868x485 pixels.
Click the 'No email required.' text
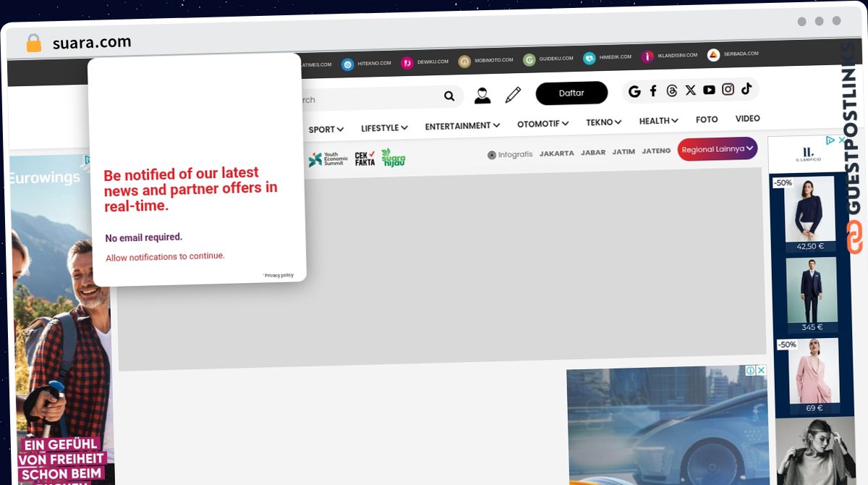(144, 237)
